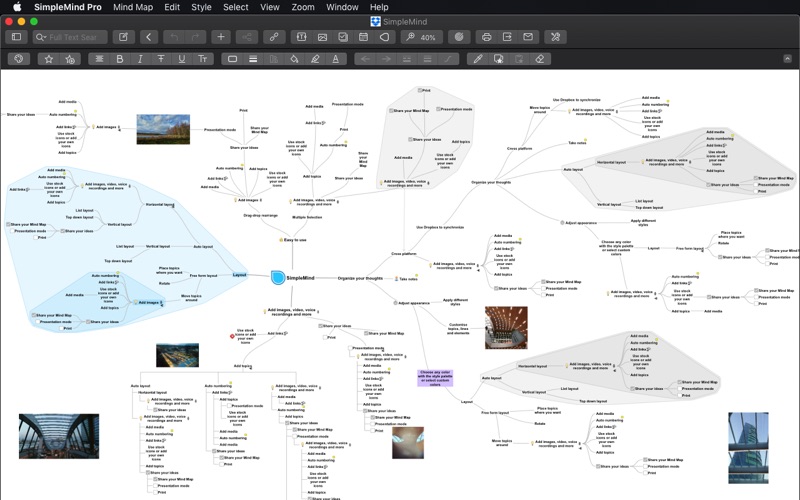
Task: Add a label with the tag icon
Action: 384,37
